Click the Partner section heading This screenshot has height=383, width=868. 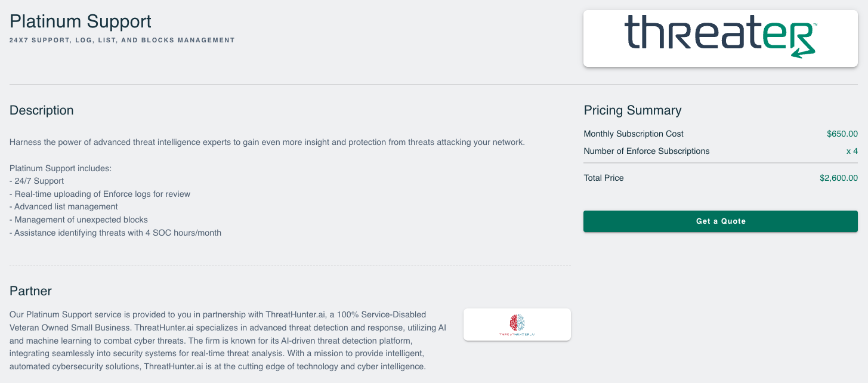click(x=30, y=291)
